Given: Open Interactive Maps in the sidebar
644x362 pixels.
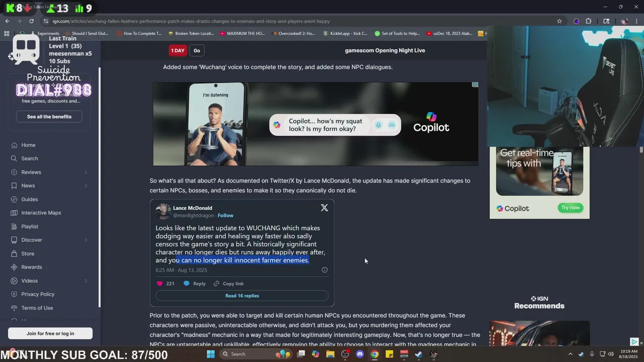Looking at the screenshot, I should [41, 213].
